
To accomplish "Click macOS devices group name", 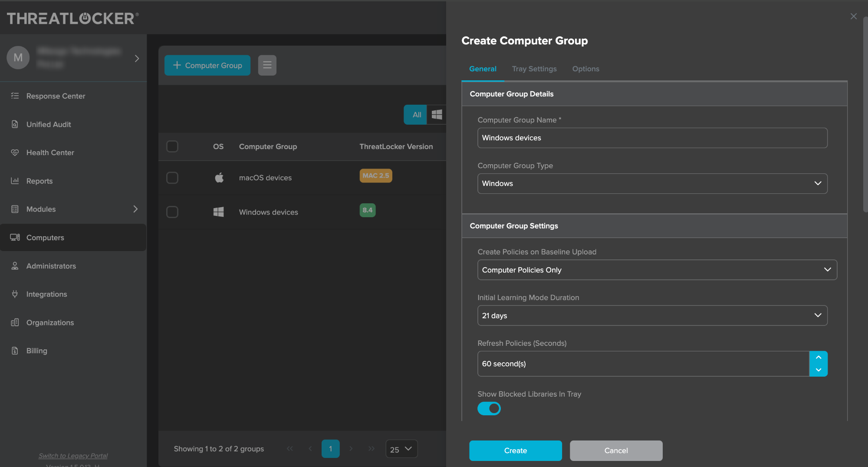I will [265, 178].
